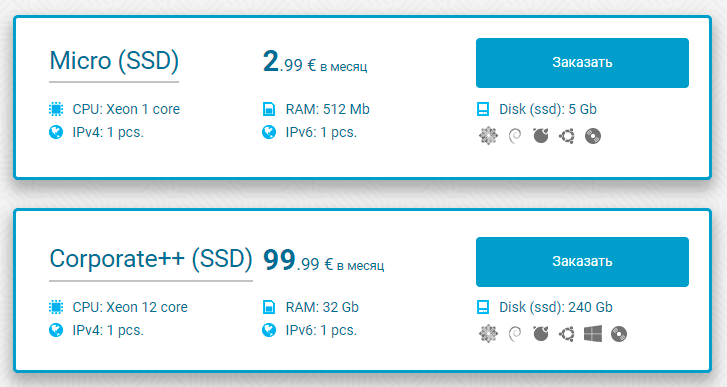Image resolution: width=727 pixels, height=387 pixels.
Task: Click the CentOS icon in Micro plan
Action: tap(488, 136)
